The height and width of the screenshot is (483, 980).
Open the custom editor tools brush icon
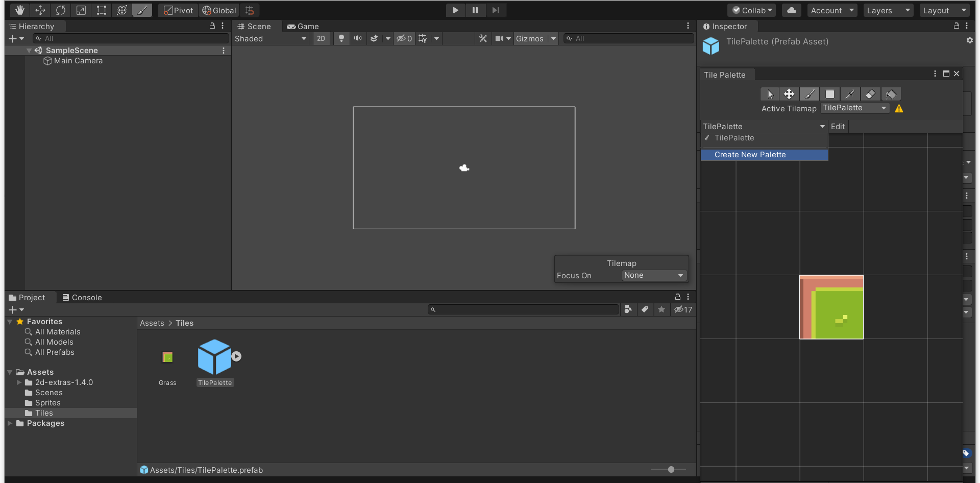142,10
